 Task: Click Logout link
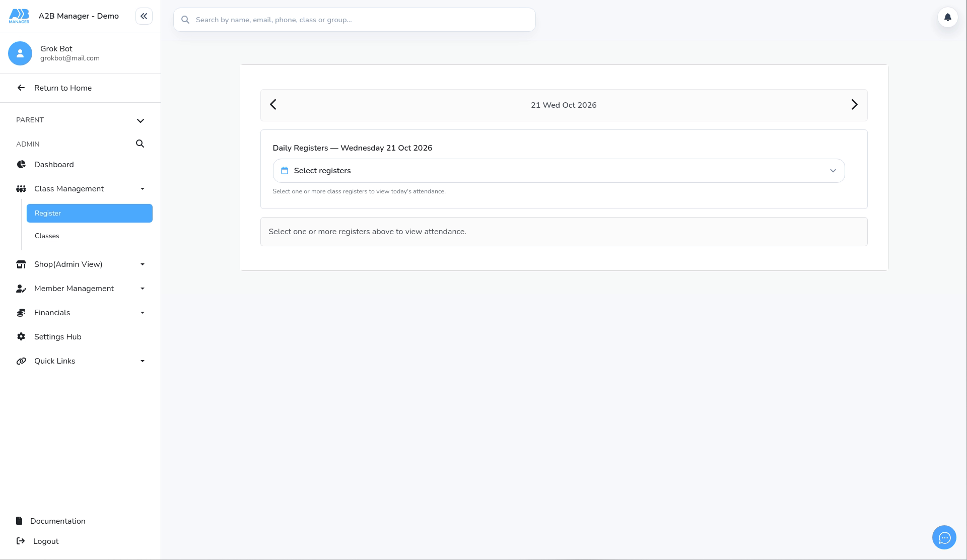coord(46,541)
